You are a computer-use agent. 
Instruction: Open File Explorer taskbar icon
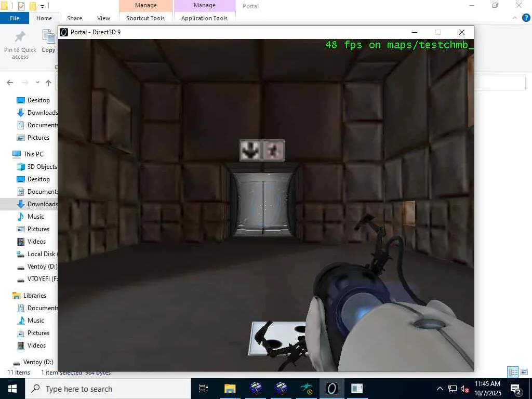click(x=230, y=389)
